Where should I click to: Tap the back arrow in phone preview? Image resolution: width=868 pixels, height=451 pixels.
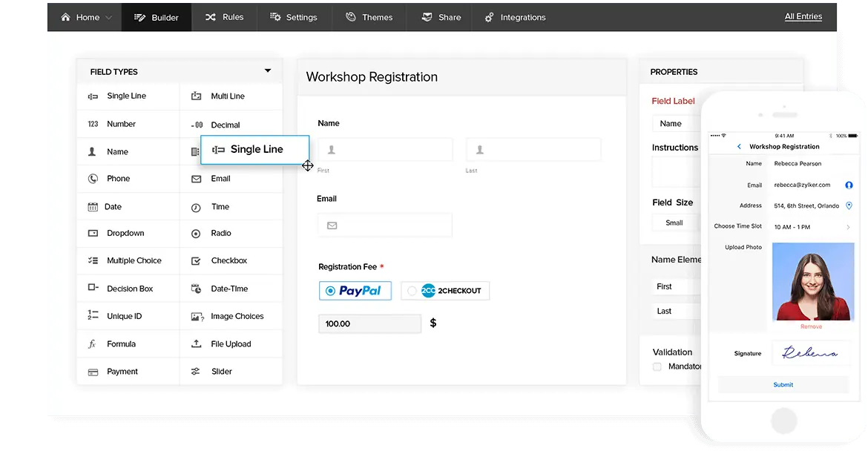pyautogui.click(x=739, y=147)
